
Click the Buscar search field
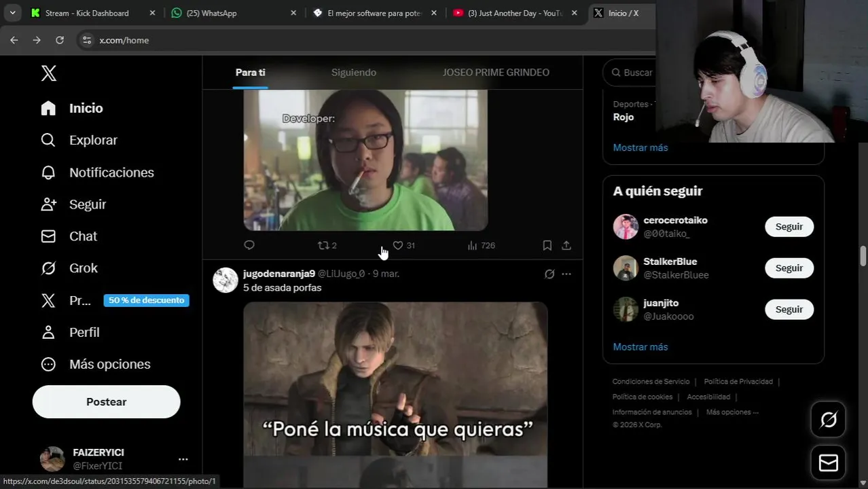click(630, 72)
